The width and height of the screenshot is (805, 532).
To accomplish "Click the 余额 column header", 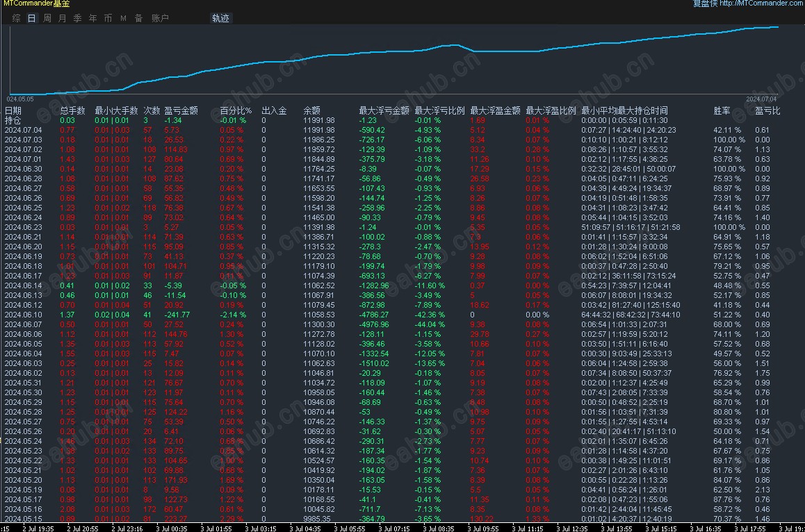I will [311, 111].
